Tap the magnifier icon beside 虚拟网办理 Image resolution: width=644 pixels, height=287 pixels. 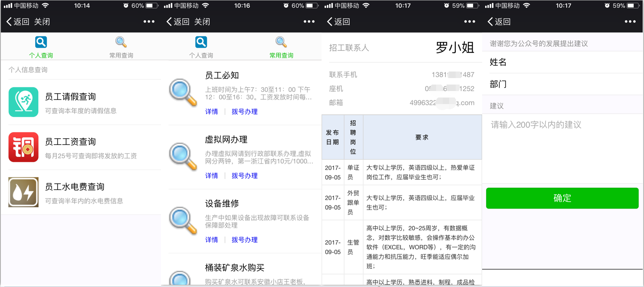click(183, 157)
